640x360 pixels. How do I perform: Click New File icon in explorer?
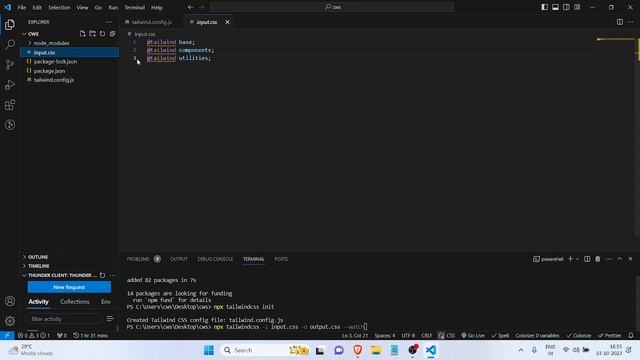click(82, 34)
